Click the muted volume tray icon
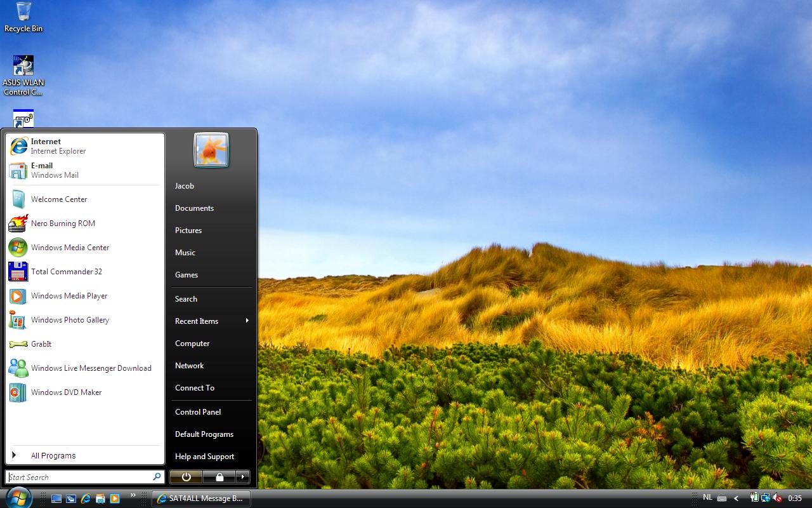 [777, 498]
